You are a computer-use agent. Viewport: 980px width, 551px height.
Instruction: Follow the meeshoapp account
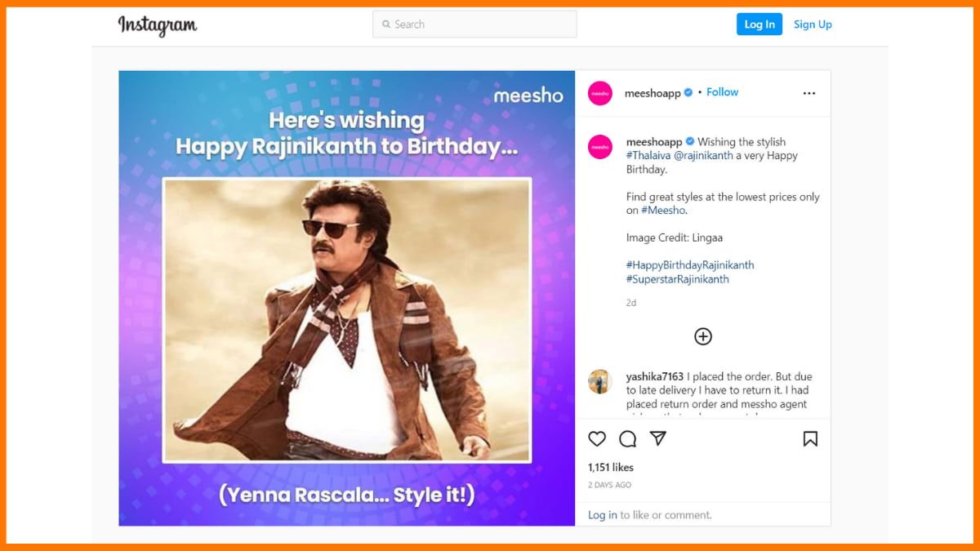[x=722, y=91]
